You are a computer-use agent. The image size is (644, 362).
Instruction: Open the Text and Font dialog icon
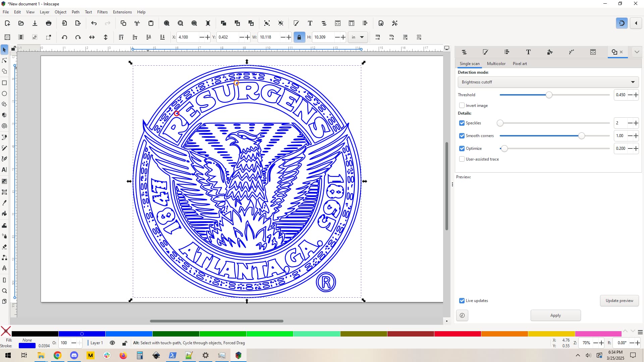click(x=310, y=23)
